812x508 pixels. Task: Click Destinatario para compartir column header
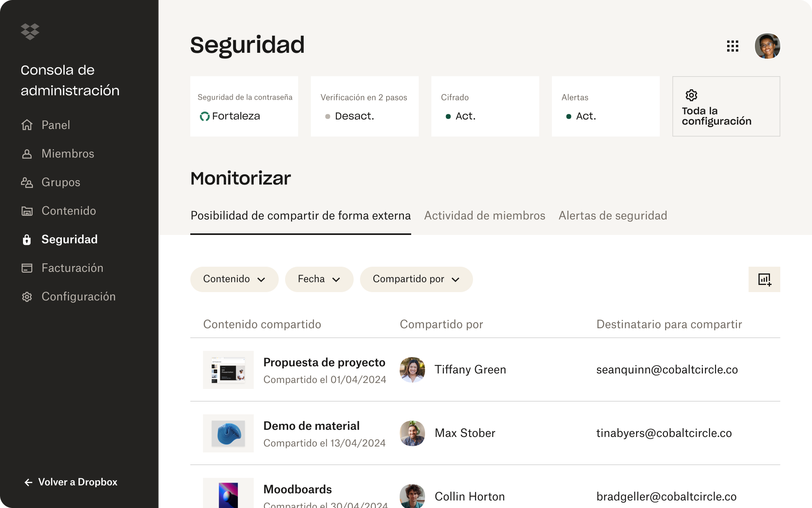(x=669, y=324)
